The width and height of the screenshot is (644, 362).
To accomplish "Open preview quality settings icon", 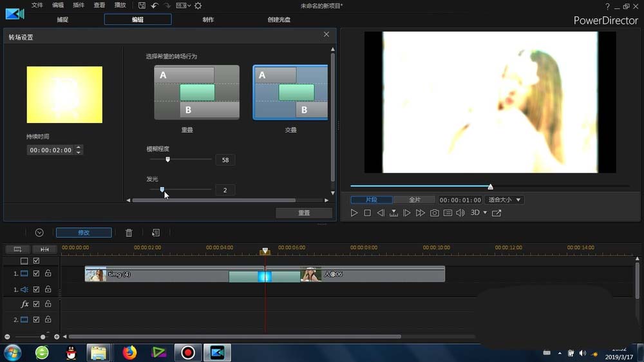I will click(x=448, y=213).
